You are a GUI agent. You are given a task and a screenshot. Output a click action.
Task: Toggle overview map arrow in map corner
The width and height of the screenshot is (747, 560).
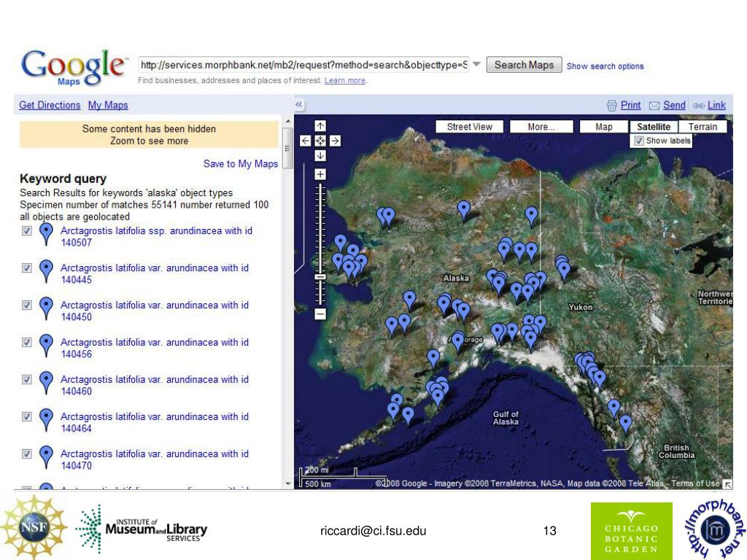pyautogui.click(x=727, y=484)
